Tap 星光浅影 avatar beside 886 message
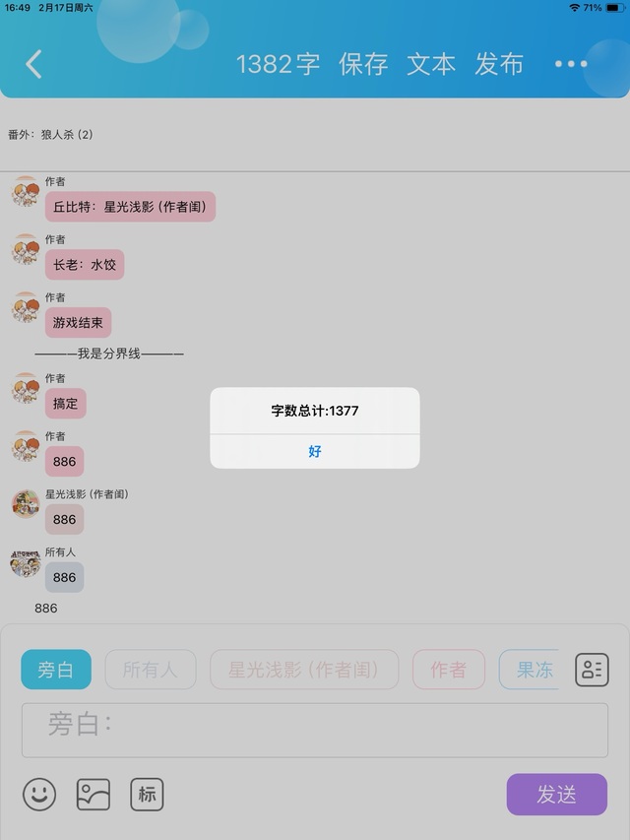This screenshot has height=840, width=630. click(26, 504)
